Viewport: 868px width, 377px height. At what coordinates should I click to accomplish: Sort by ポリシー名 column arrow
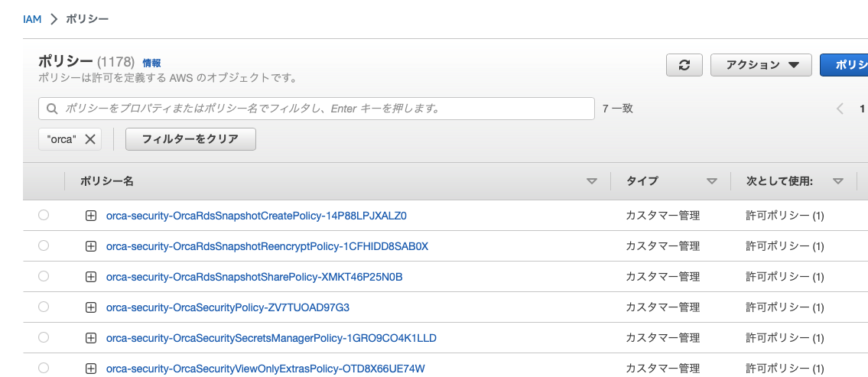(592, 181)
